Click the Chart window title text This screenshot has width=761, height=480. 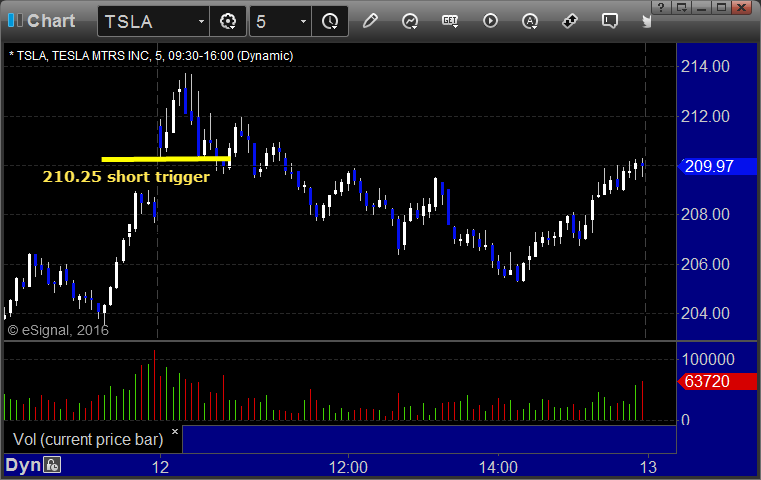coord(51,21)
